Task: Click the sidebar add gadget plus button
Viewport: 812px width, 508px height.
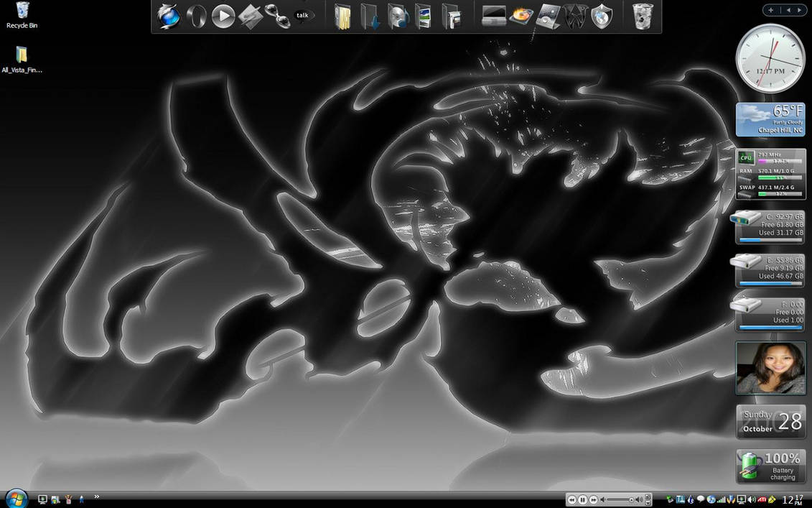Action: pos(770,10)
